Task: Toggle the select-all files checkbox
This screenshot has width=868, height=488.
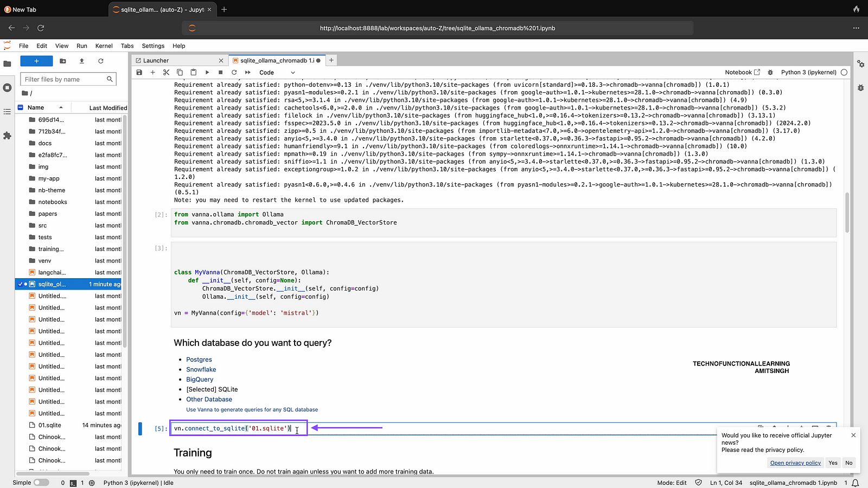Action: coord(21,107)
